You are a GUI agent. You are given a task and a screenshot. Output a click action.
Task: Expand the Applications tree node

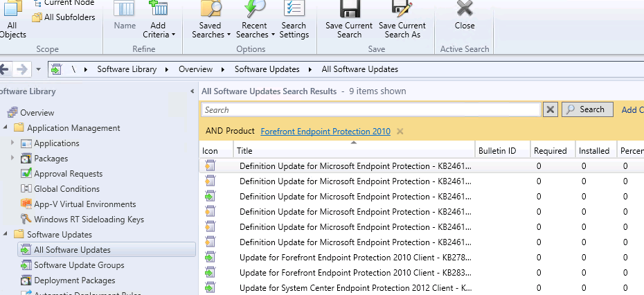coord(12,143)
